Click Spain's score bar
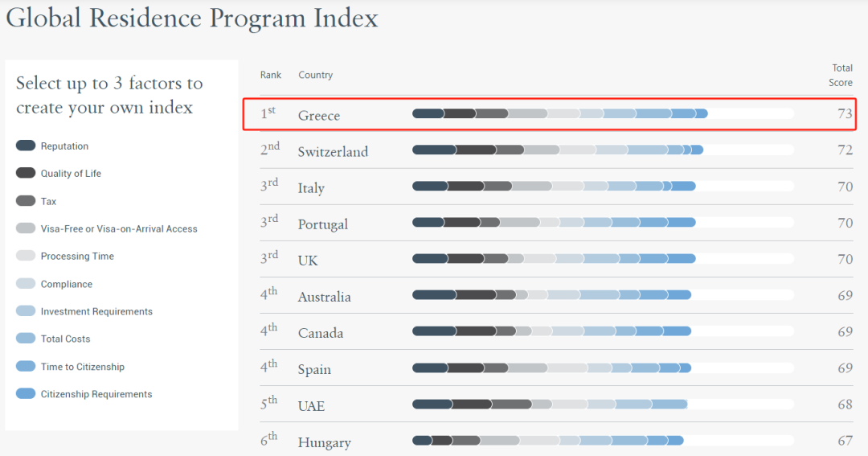The width and height of the screenshot is (868, 456). 603,368
